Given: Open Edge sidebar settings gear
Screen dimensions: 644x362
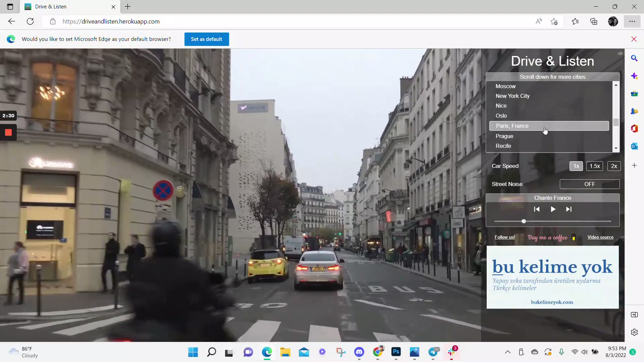Looking at the screenshot, I should point(634,333).
